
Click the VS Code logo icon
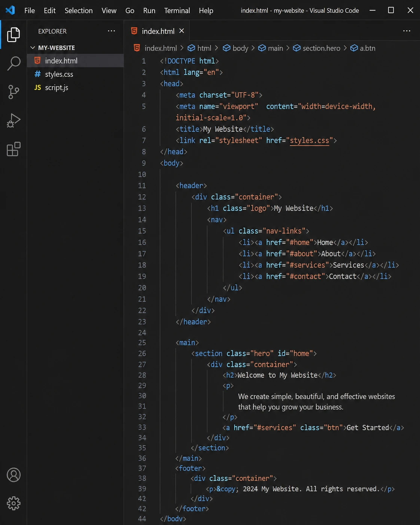pyautogui.click(x=10, y=10)
